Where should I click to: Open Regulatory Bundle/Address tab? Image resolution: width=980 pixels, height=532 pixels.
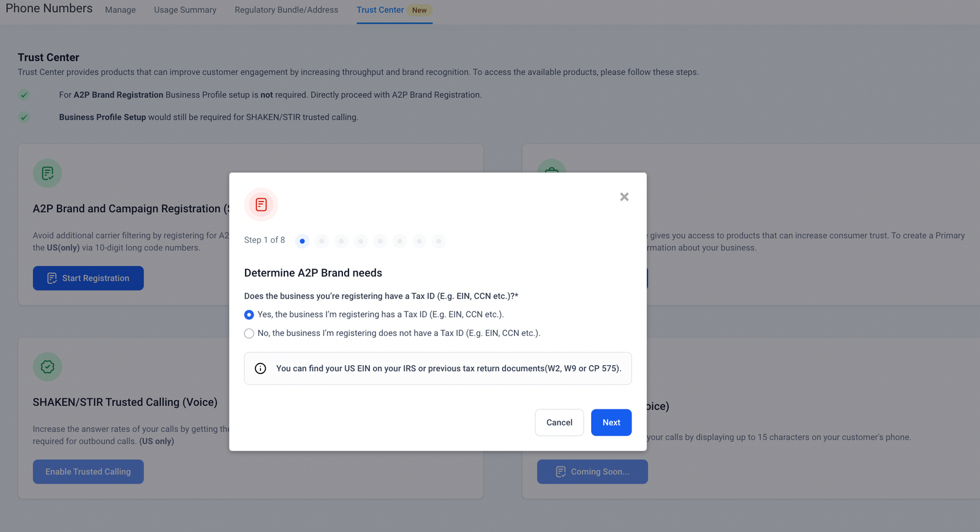(x=286, y=10)
